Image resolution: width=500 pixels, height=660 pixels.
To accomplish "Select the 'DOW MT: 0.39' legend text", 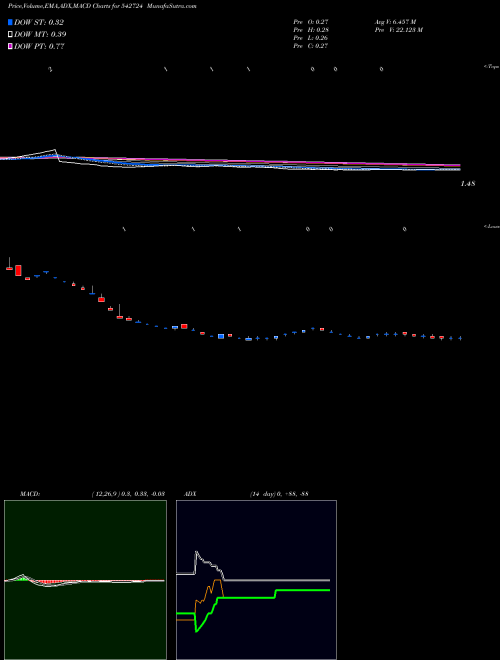I will pyautogui.click(x=40, y=34).
